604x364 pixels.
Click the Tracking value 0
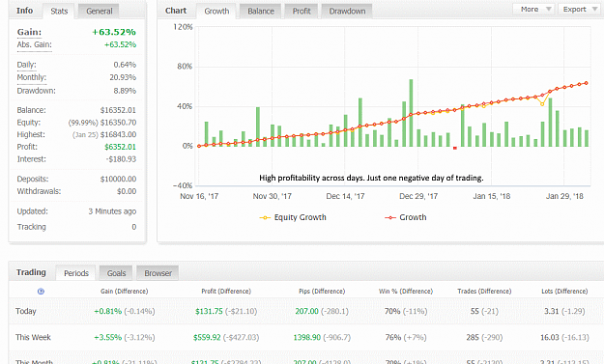tap(134, 227)
